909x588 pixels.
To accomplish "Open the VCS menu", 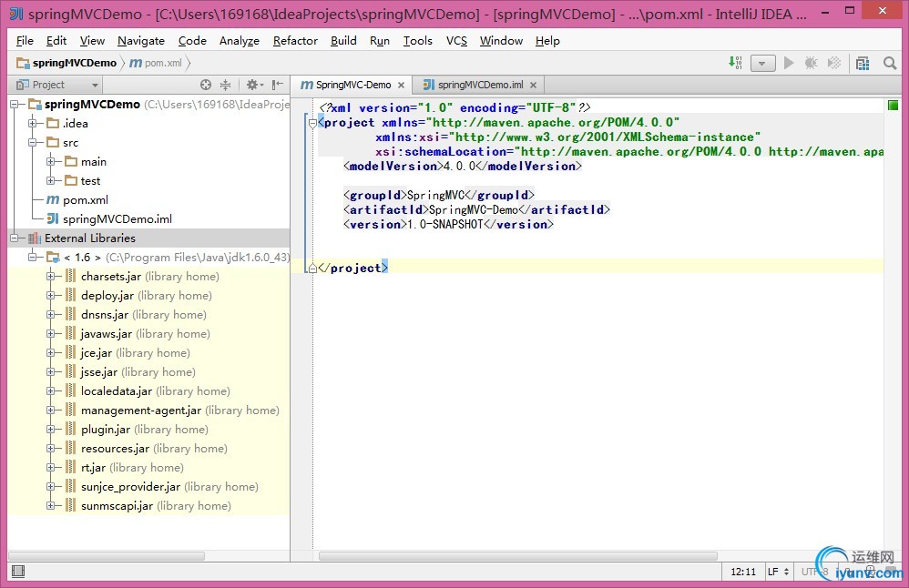I will click(x=456, y=41).
